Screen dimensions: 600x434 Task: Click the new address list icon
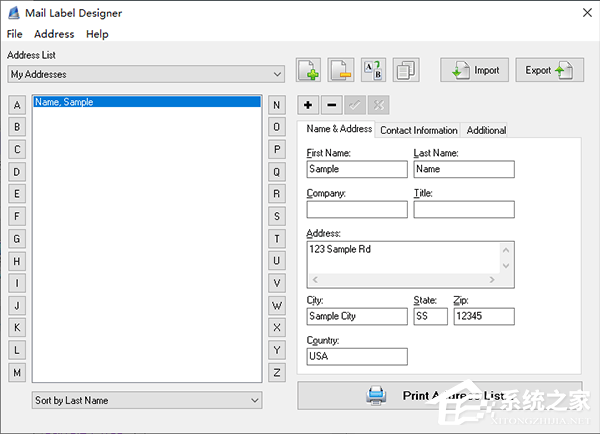coord(309,70)
